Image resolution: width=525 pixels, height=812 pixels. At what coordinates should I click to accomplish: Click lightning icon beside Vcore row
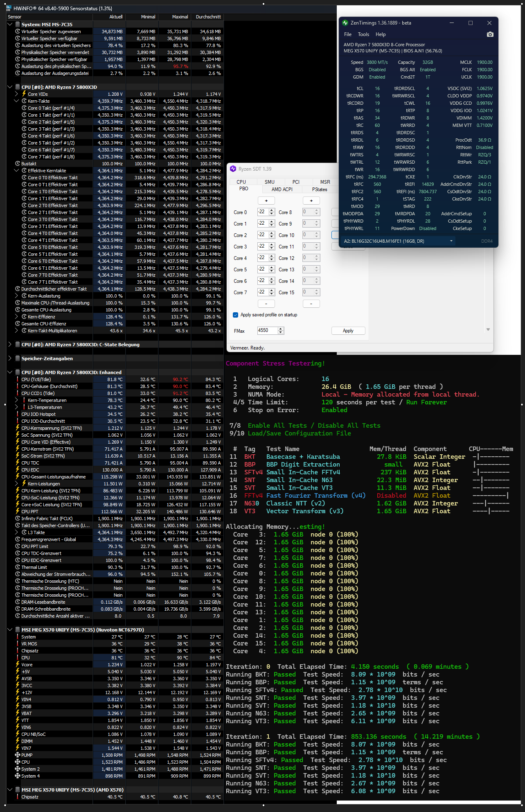18,665
